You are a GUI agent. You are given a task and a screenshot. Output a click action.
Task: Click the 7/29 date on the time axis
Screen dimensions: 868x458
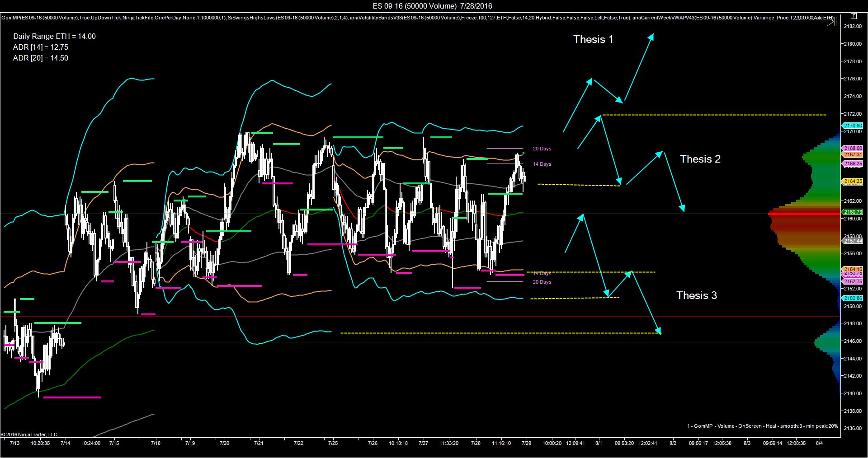[x=526, y=443]
